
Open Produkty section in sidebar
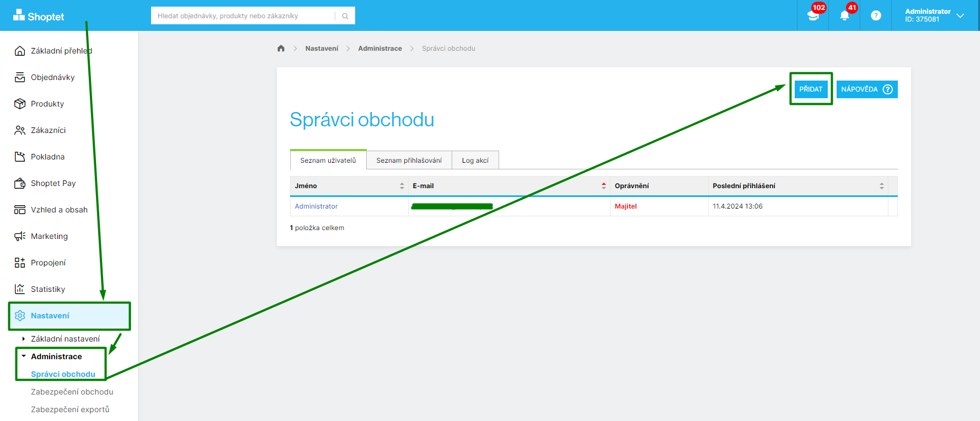[47, 104]
